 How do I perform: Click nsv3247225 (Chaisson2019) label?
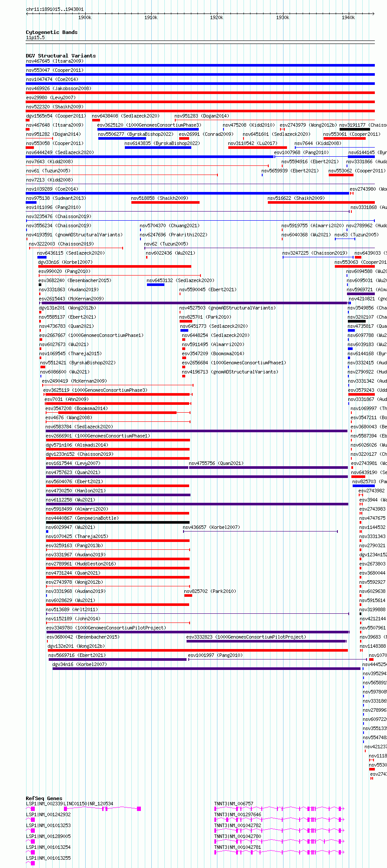coord(315,253)
